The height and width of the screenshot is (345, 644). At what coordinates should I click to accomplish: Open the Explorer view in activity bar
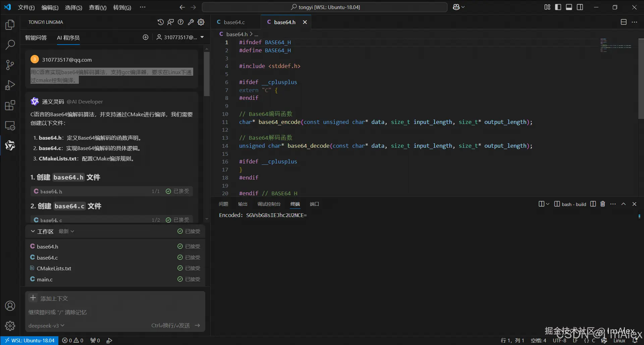click(x=10, y=25)
